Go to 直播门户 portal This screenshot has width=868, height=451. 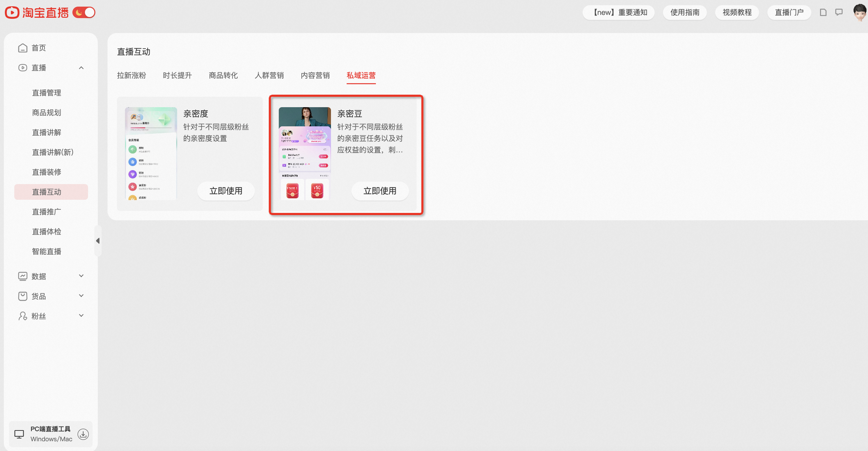tap(789, 13)
